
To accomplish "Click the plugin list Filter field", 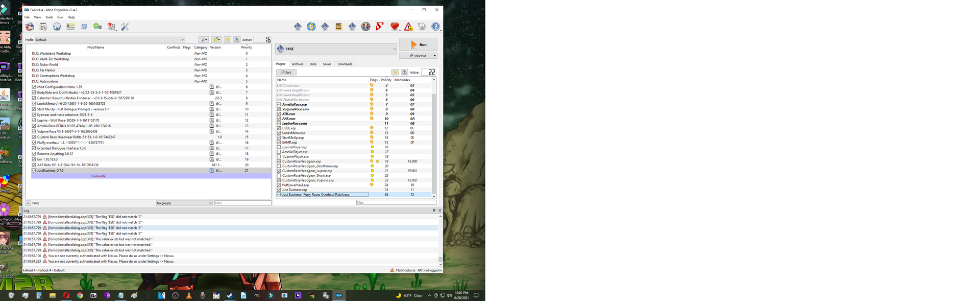I will 396,202.
